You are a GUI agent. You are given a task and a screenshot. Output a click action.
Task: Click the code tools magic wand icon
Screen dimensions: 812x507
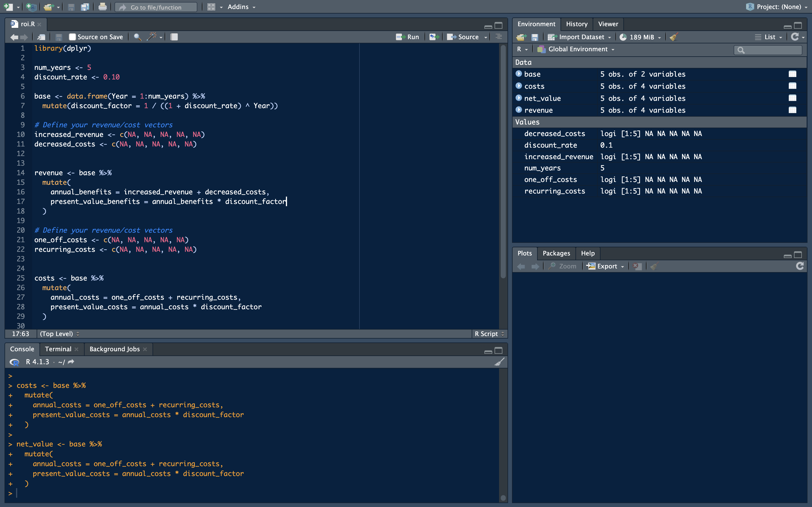pyautogui.click(x=152, y=37)
